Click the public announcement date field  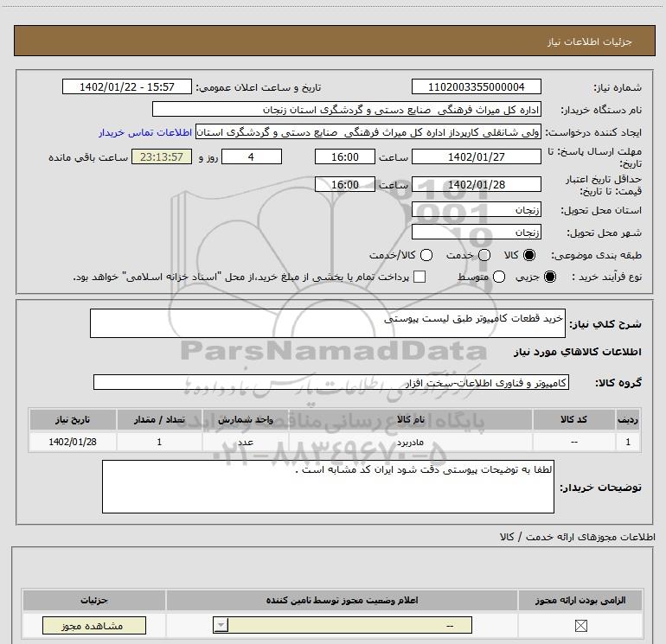click(x=127, y=87)
